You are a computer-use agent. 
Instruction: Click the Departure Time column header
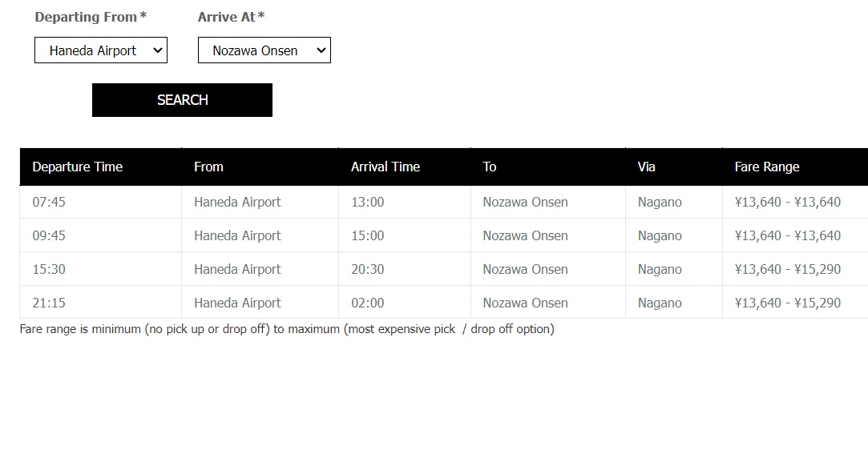pos(78,167)
